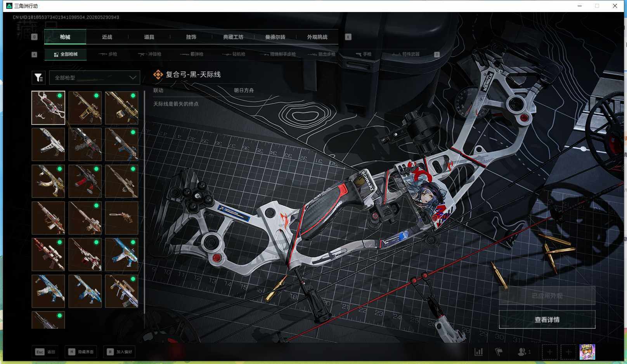Open the friends list icon showing 1

pos(524,352)
